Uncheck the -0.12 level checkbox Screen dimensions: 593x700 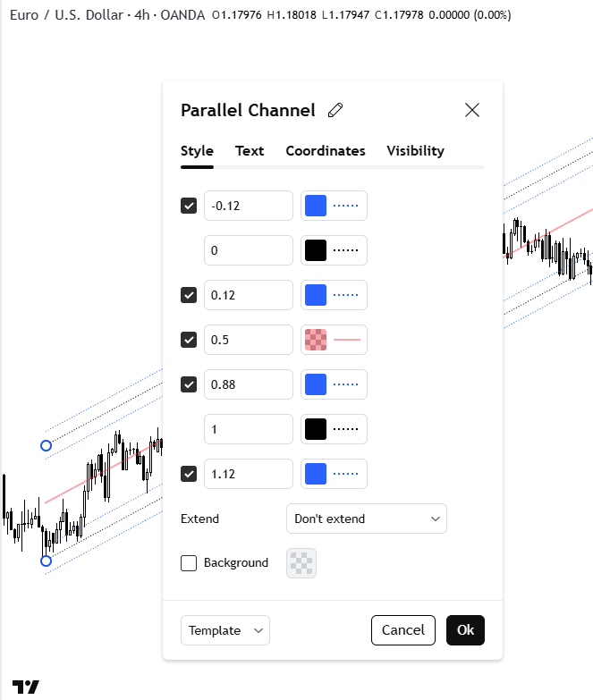click(189, 206)
